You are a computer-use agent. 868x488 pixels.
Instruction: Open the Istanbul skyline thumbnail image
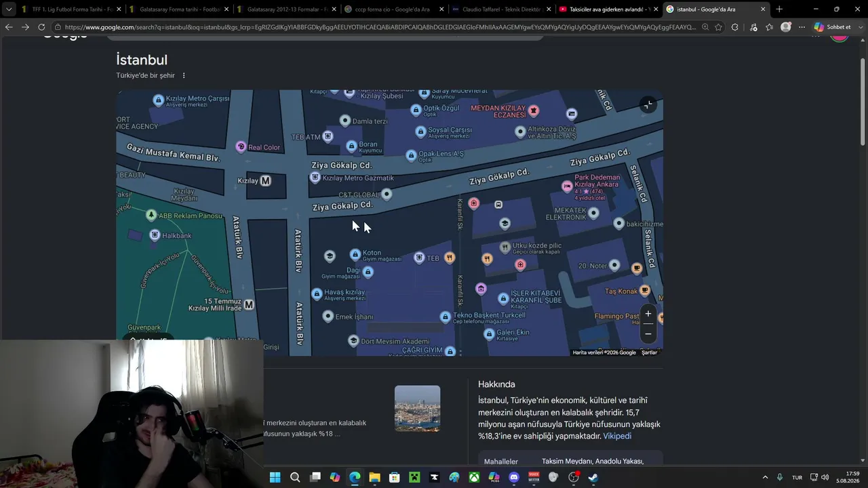pos(417,409)
